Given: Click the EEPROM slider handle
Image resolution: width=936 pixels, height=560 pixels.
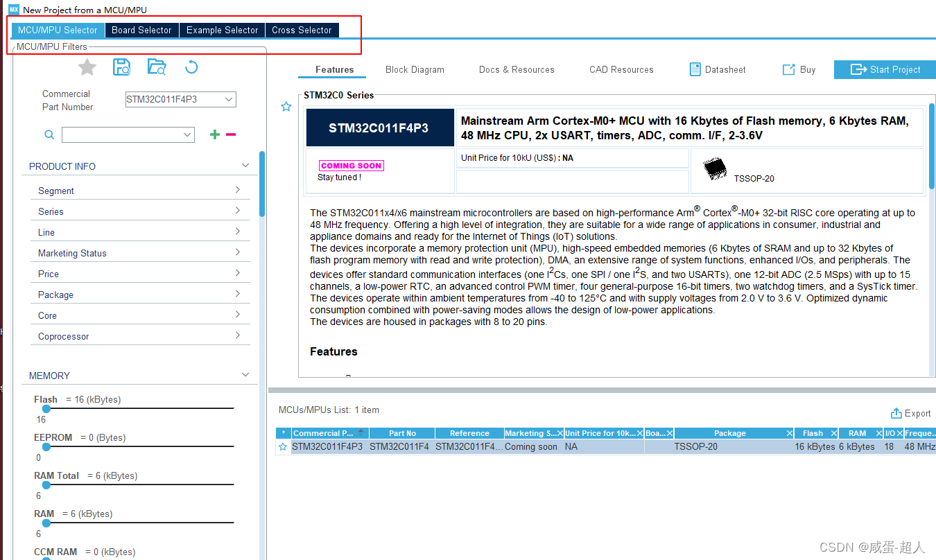Looking at the screenshot, I should tap(46, 447).
